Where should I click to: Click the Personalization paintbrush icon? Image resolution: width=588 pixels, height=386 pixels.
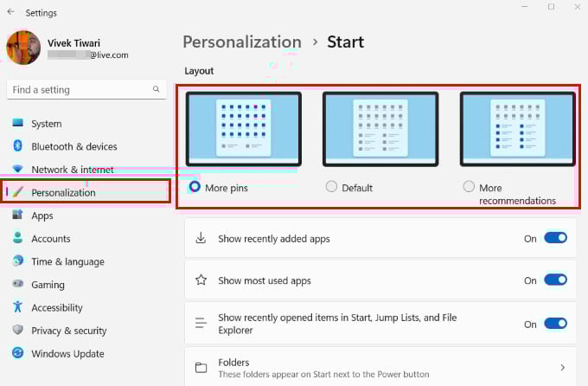pyautogui.click(x=17, y=192)
